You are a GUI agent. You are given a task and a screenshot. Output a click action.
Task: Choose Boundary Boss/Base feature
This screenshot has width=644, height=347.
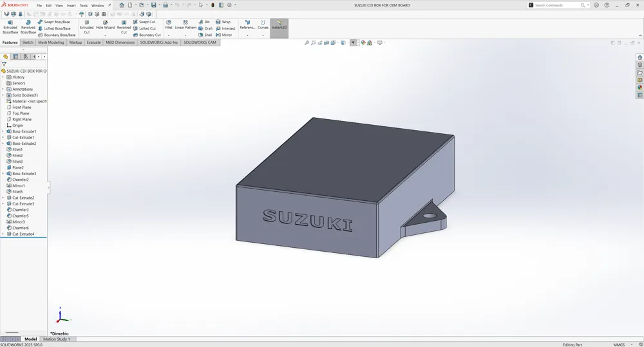click(x=57, y=35)
